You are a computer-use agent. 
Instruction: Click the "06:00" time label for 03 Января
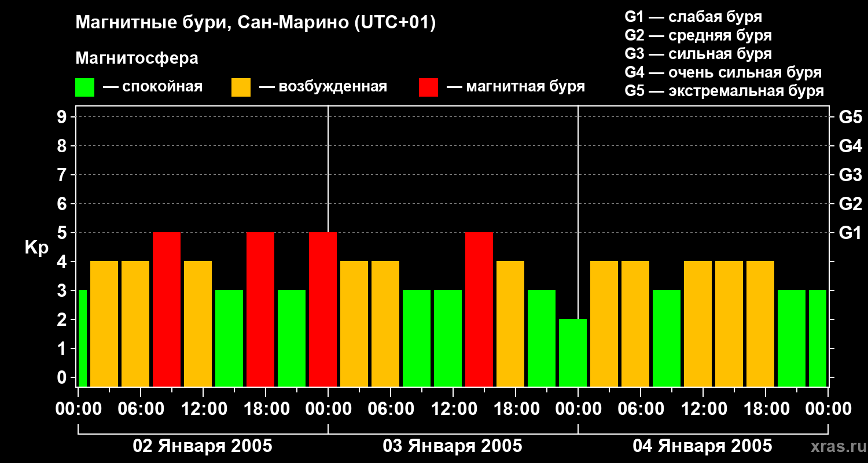tap(390, 409)
